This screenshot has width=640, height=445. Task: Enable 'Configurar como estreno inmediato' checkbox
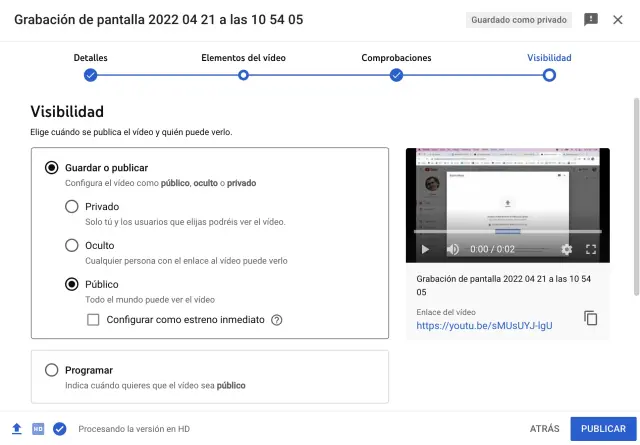[x=93, y=320]
